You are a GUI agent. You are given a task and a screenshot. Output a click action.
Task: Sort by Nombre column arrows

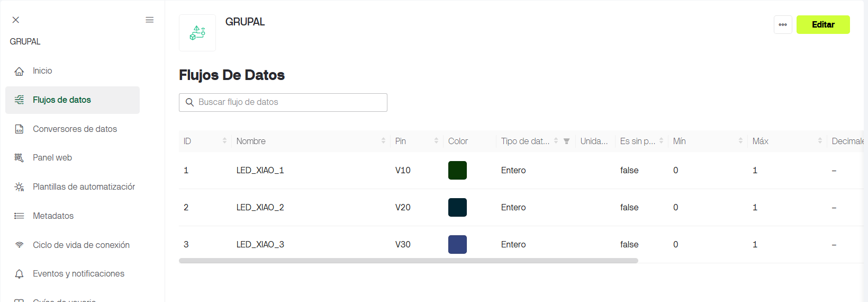[383, 140]
